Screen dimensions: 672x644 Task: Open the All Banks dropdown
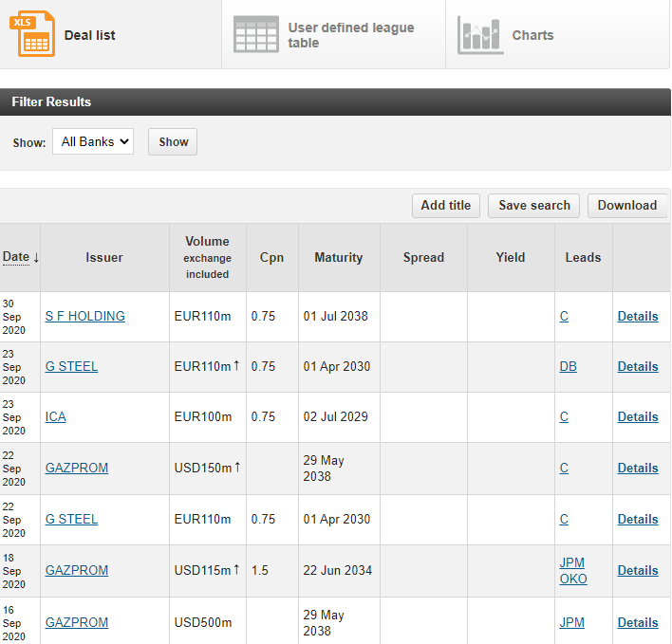point(93,141)
